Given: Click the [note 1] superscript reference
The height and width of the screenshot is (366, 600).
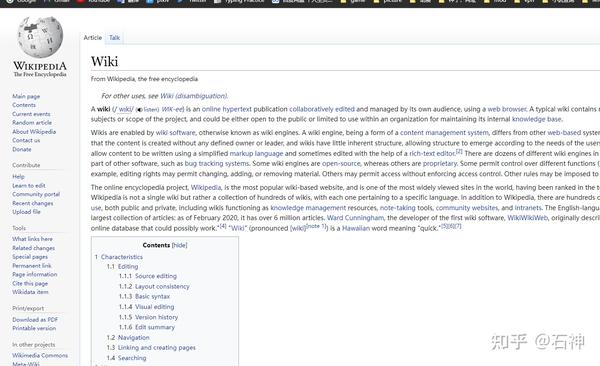Looking at the screenshot, I should tap(316, 226).
